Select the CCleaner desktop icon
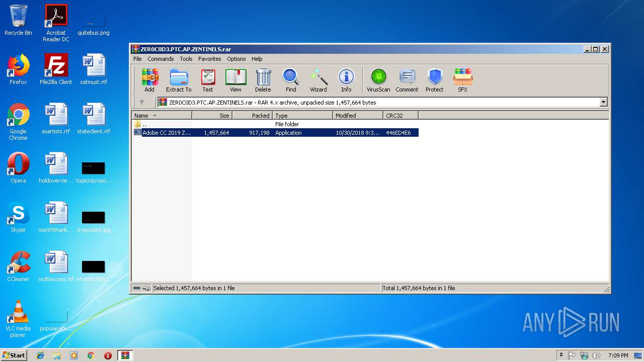644x362 pixels. [18, 266]
